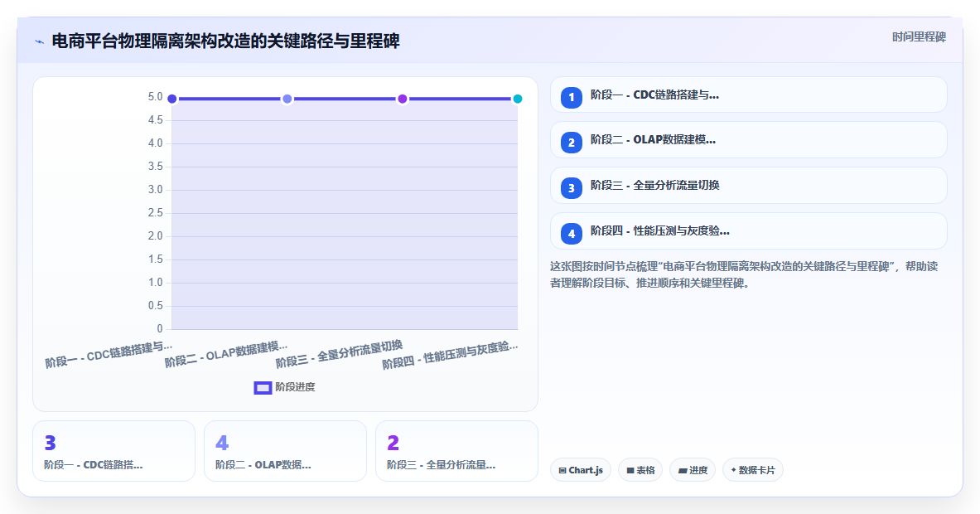980x514 pixels.
Task: Toggle the 阶段进度 legend color box
Action: [x=263, y=388]
